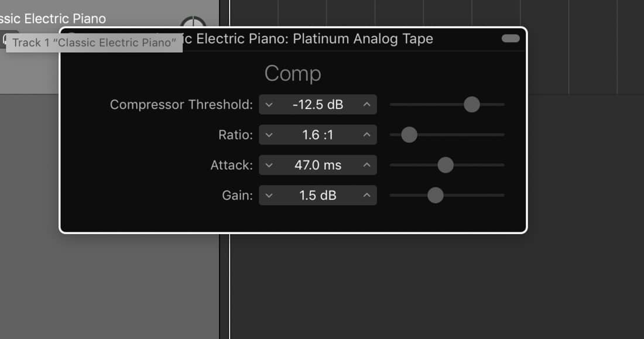This screenshot has height=339, width=644.
Task: Select the Ratio value field showing 1.6 :1
Action: point(318,135)
